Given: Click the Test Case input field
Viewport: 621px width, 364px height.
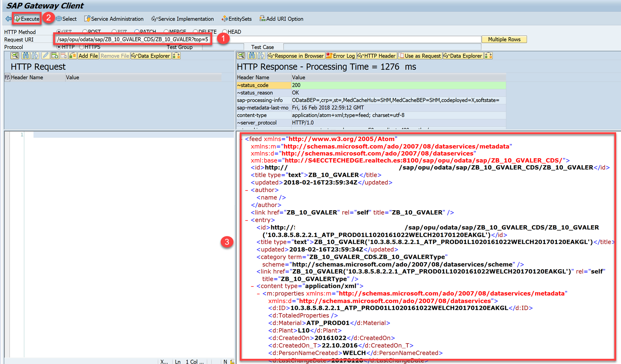Looking at the screenshot, I should (x=382, y=47).
